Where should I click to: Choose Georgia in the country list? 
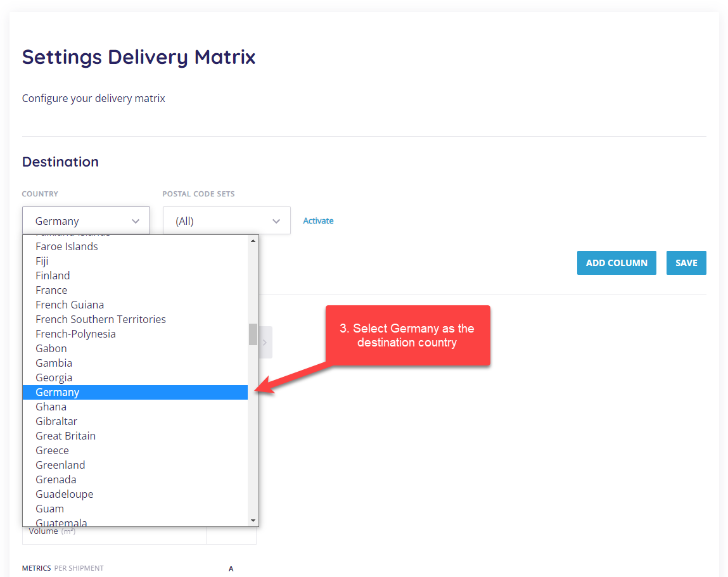[x=135, y=377]
